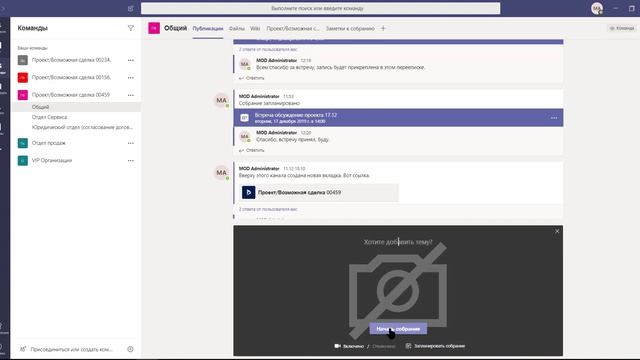The height and width of the screenshot is (360, 640).
Task: Open more options for team 00459
Action: point(131,95)
